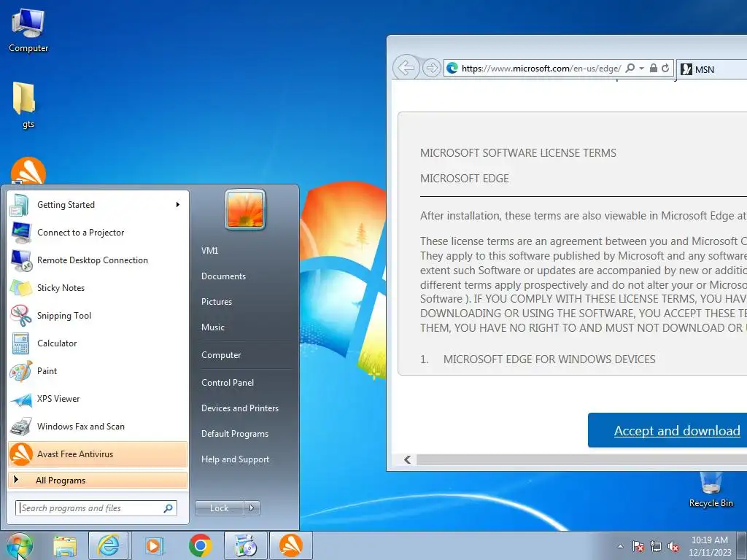
Task: Launch Google Chrome from taskbar
Action: click(x=200, y=545)
